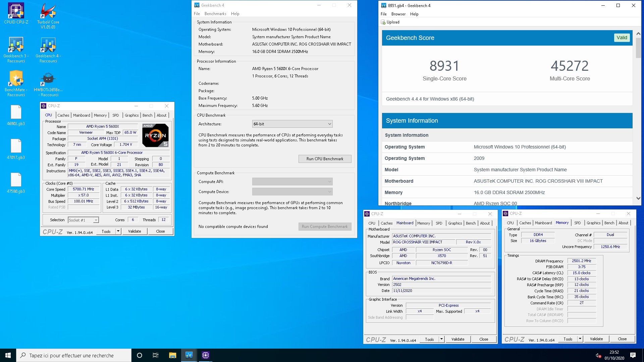Switch to About tab in CPU window

(161, 115)
